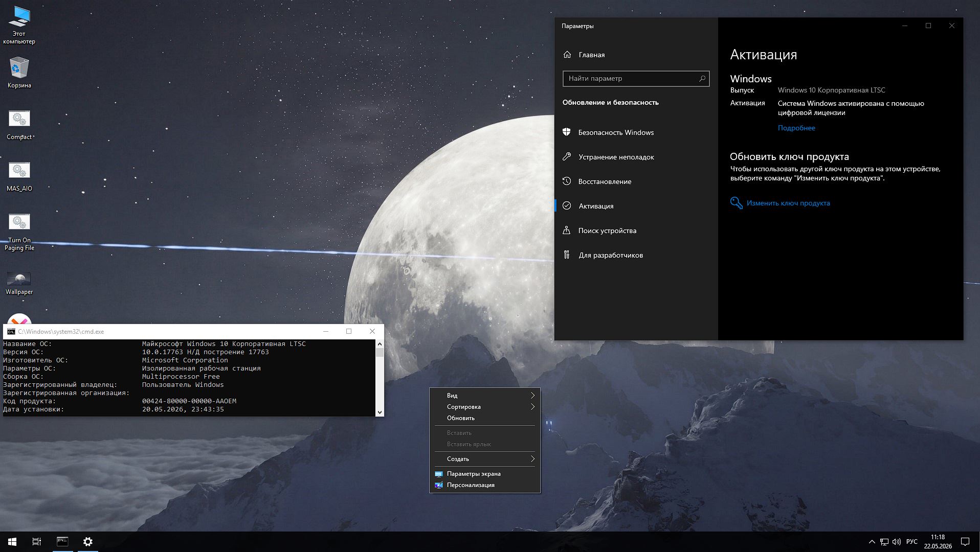Click the Обновление и безопасность heading
The height and width of the screenshot is (552, 980).
(611, 102)
